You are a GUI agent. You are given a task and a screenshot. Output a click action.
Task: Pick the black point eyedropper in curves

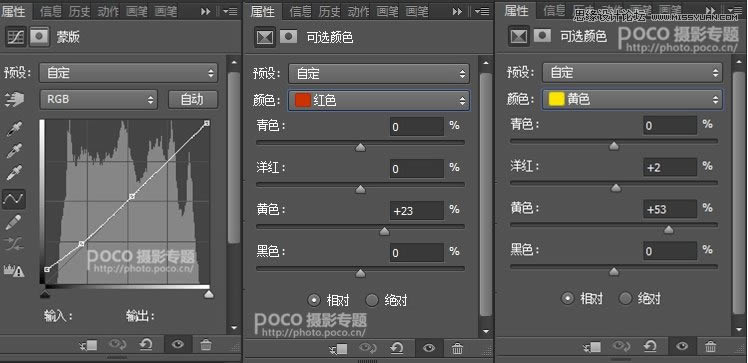[x=14, y=129]
